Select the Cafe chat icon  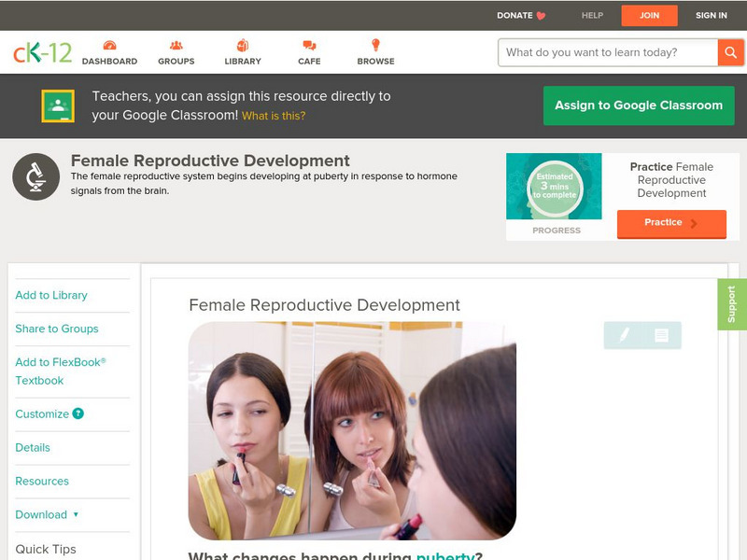(x=309, y=46)
